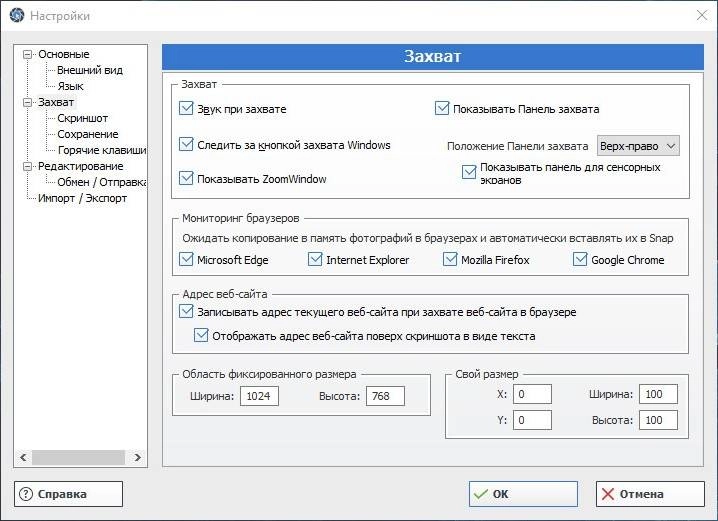
Task: Open Положение Панели захвата dropdown
Action: (x=638, y=146)
